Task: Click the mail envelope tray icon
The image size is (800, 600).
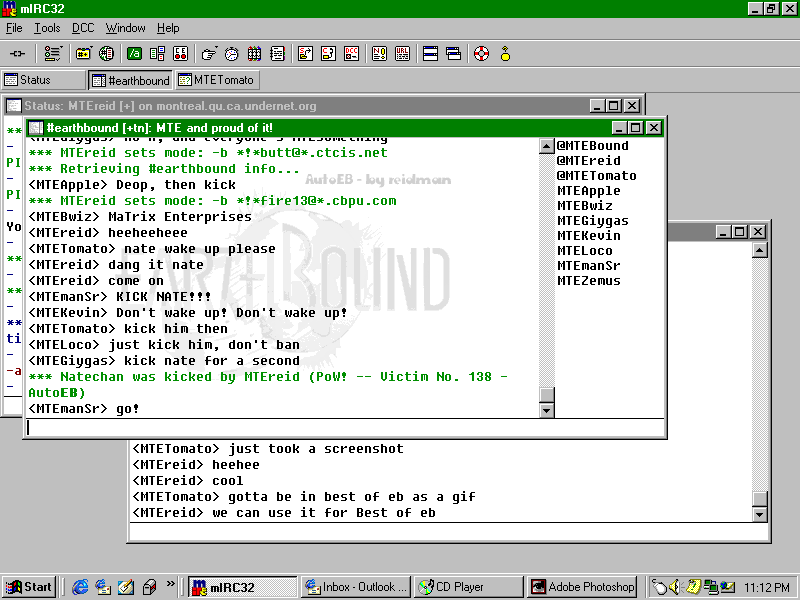Action: [728, 587]
